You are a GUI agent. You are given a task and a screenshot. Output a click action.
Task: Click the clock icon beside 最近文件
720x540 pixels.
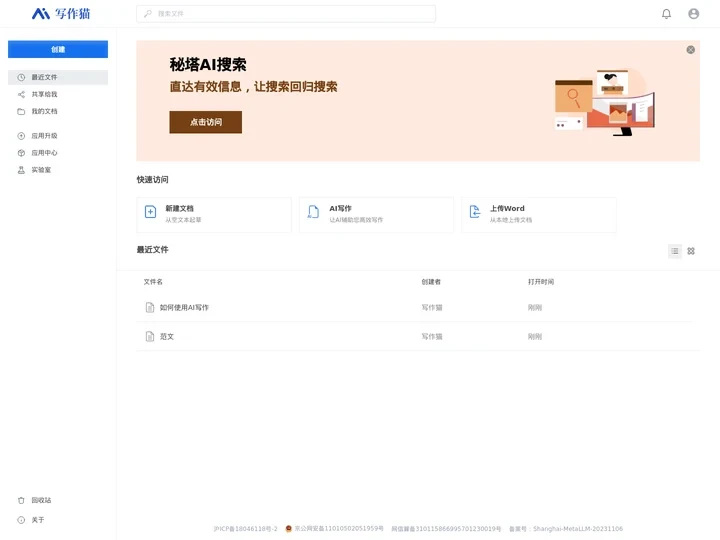(21, 77)
